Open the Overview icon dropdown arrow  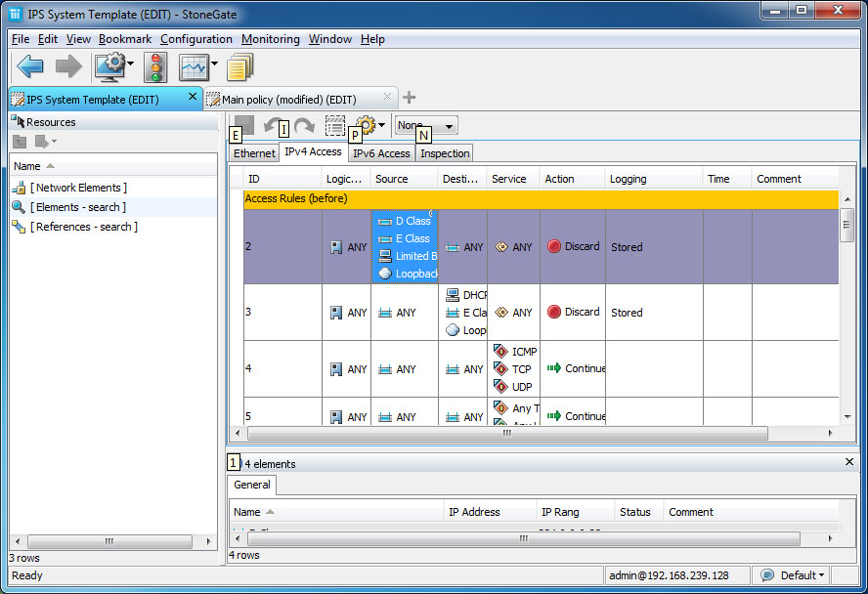click(214, 64)
